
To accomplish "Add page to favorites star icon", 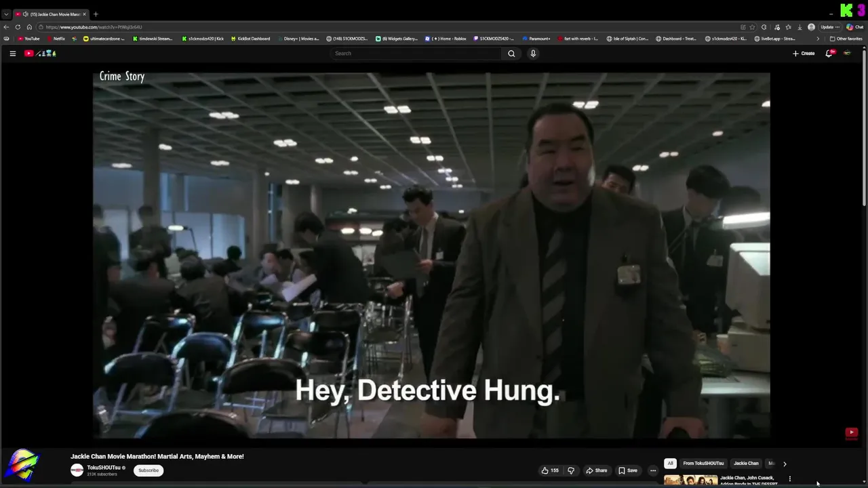I will click(x=752, y=27).
